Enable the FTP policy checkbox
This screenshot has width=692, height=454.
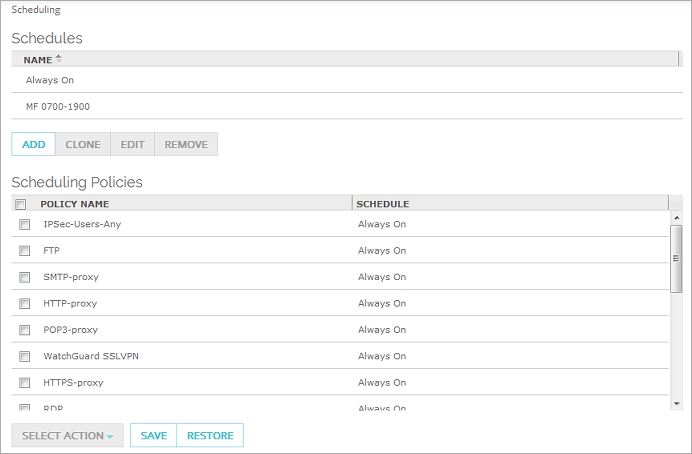[25, 251]
